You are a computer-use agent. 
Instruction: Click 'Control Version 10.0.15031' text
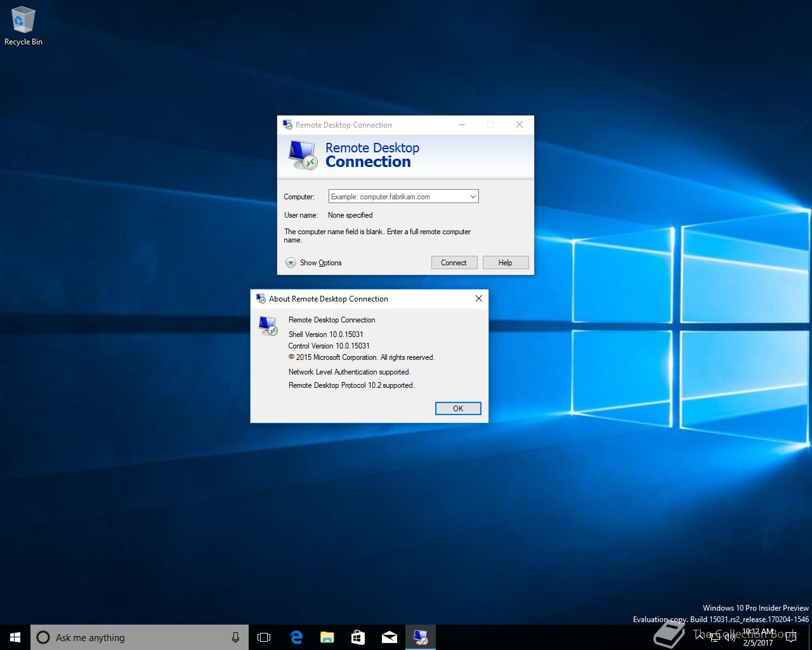pyautogui.click(x=329, y=346)
